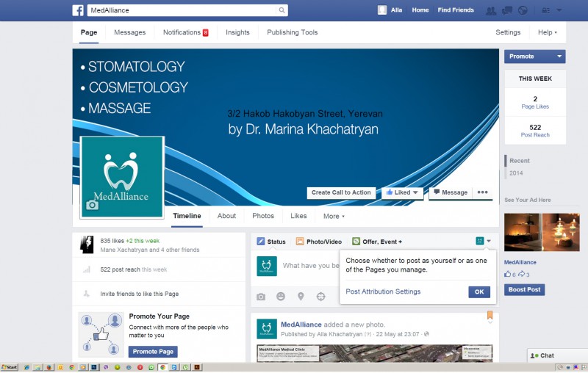Click the Promote Page button

click(x=153, y=351)
